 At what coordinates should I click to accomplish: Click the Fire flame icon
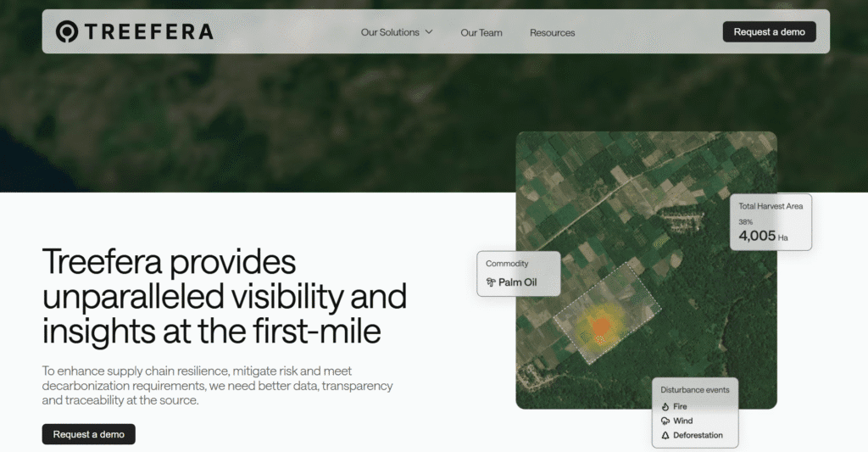click(665, 406)
